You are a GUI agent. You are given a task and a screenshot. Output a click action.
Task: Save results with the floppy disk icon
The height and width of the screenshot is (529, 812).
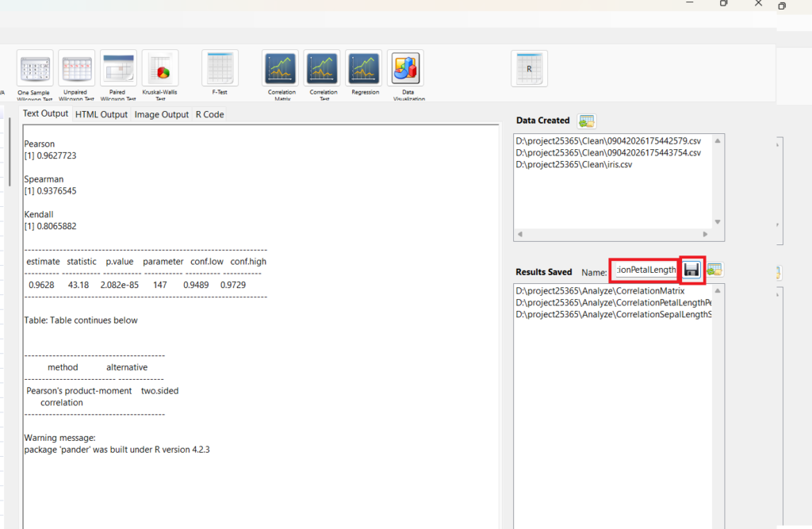[691, 270]
